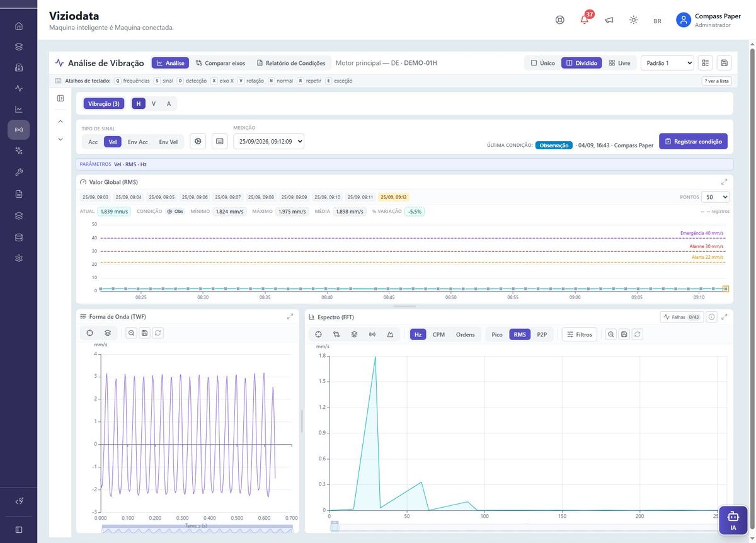The image size is (756, 543).
Task: Expand the sidebar at the bottom left
Action: click(19, 530)
